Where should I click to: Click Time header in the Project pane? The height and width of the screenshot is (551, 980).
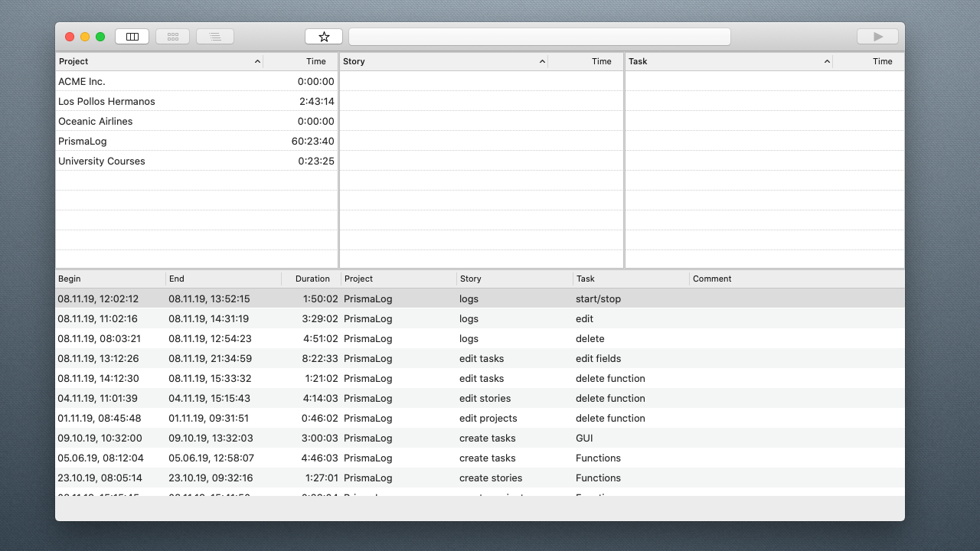(301, 61)
